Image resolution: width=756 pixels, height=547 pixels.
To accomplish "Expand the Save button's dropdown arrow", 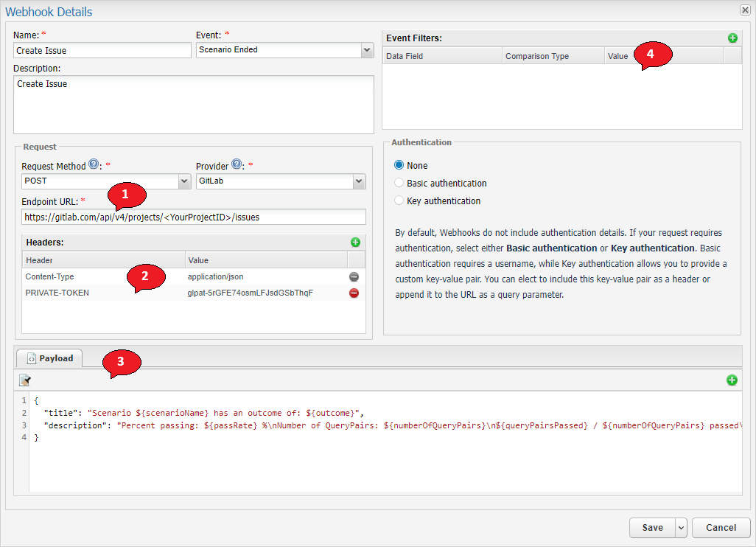I will pos(681,528).
